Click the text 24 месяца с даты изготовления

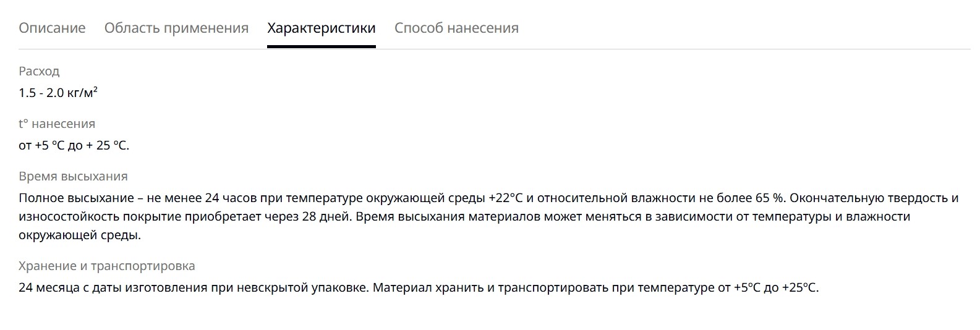(113, 287)
